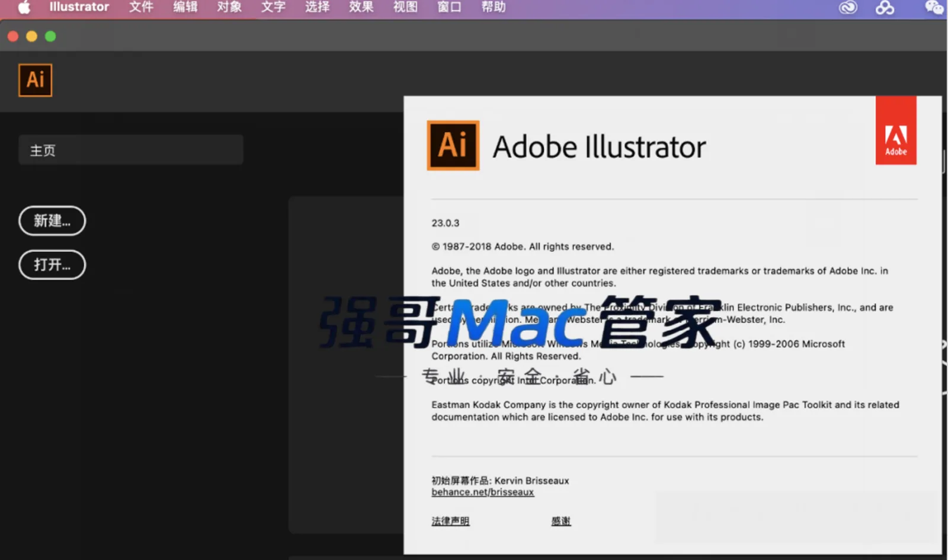Open WeChat from the menu bar

(x=934, y=7)
